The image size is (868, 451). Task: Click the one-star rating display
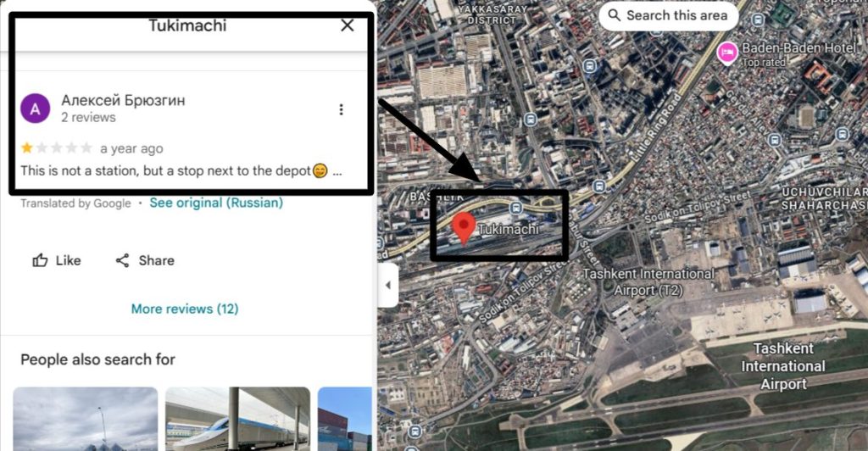57,148
